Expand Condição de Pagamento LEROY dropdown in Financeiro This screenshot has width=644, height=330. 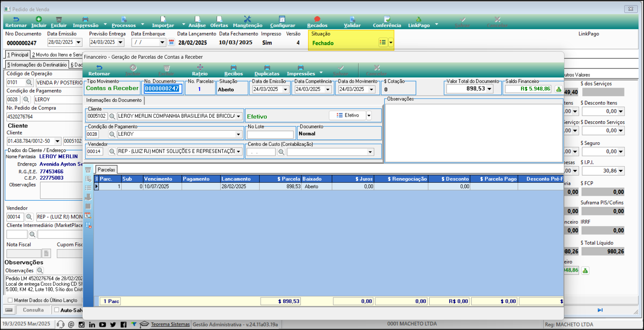coord(239,134)
